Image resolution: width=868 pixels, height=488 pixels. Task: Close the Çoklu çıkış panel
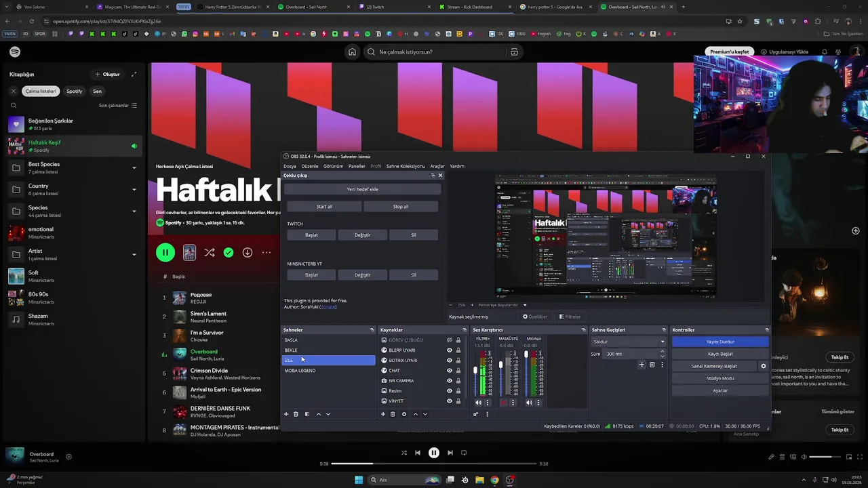440,176
